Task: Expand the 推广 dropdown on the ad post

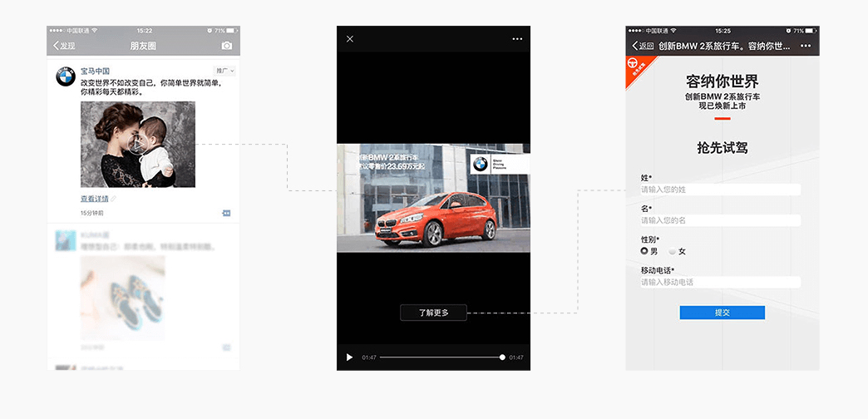Action: [x=224, y=71]
